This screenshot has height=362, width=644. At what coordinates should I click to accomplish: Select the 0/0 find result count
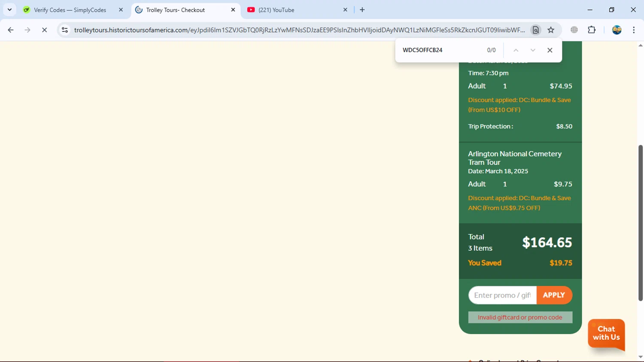pyautogui.click(x=491, y=50)
